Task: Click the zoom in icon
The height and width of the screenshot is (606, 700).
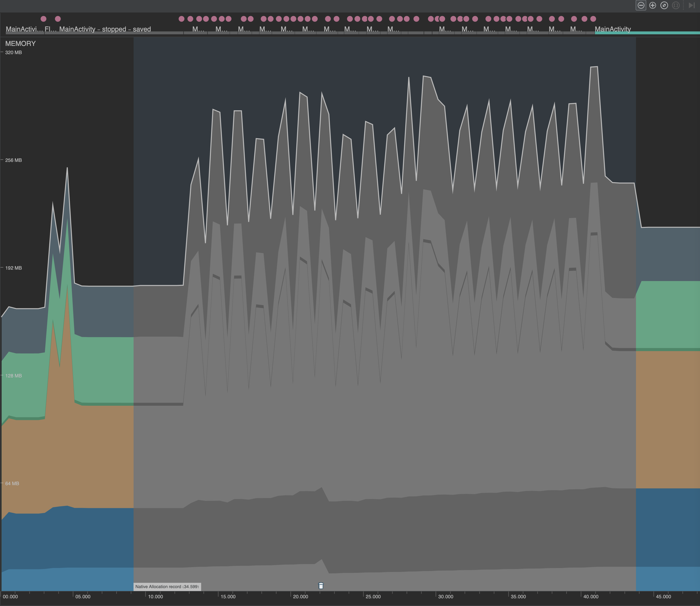Action: click(653, 6)
